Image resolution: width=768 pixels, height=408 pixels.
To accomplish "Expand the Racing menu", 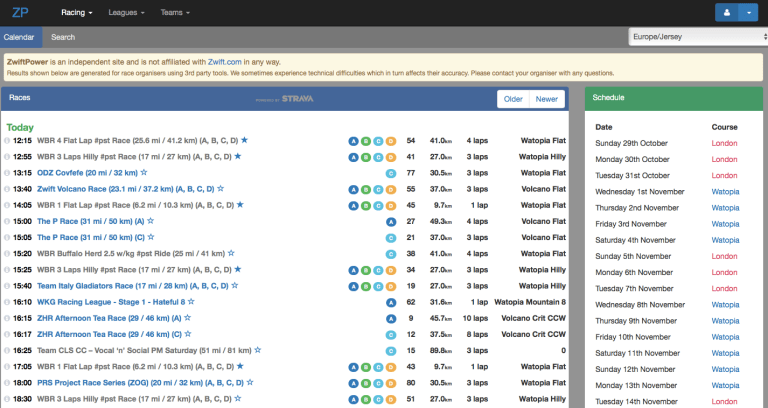I will point(76,13).
